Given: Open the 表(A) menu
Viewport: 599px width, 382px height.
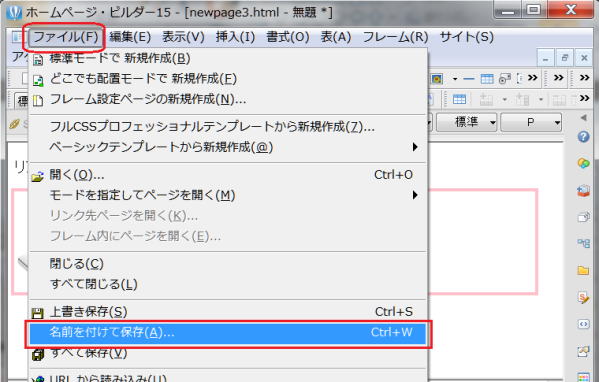Looking at the screenshot, I should click(x=336, y=37).
